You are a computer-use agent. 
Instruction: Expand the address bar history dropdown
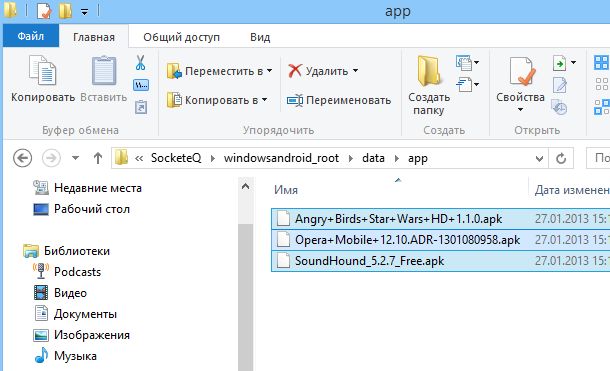click(539, 158)
